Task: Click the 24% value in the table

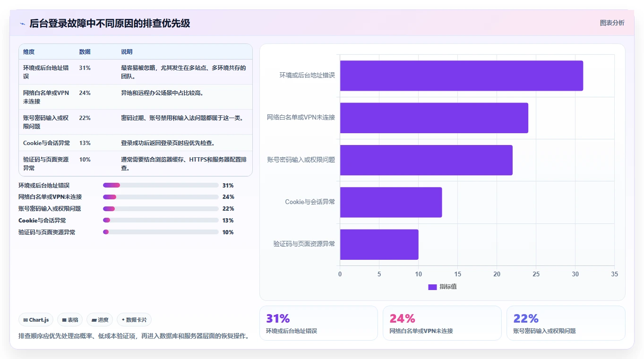Action: [85, 93]
